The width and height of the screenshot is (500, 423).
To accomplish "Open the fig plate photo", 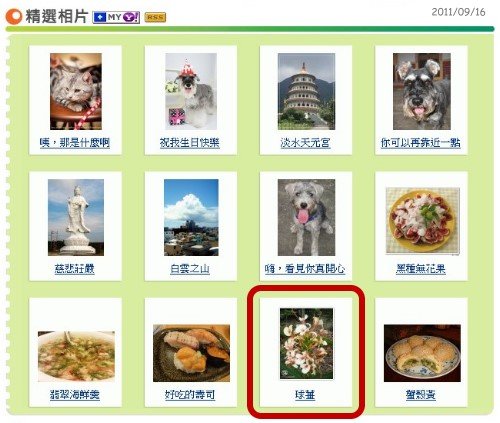I will pyautogui.click(x=422, y=221).
